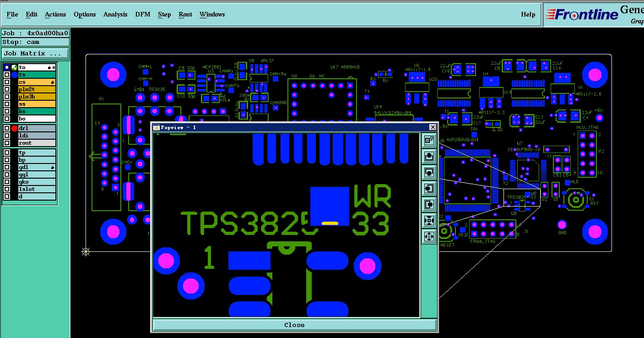Click the Job : 4x0ad00ha0 label
This screenshot has height=338, width=644.
tap(35, 33)
